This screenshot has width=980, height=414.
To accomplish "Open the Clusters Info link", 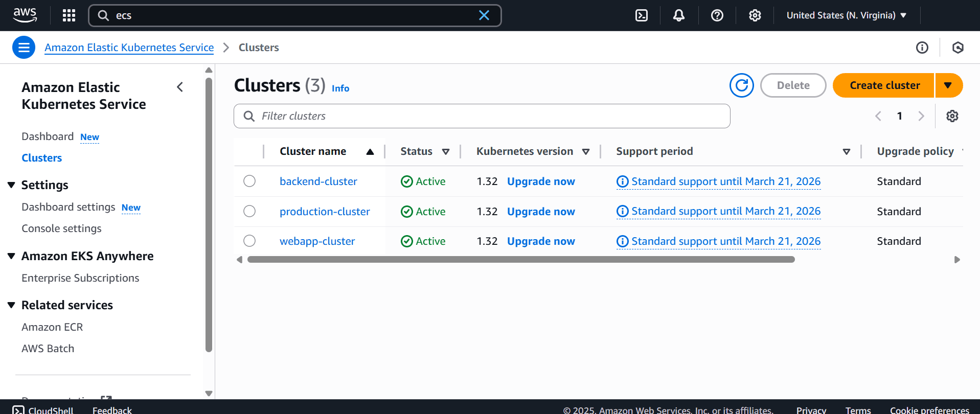I will (x=340, y=88).
